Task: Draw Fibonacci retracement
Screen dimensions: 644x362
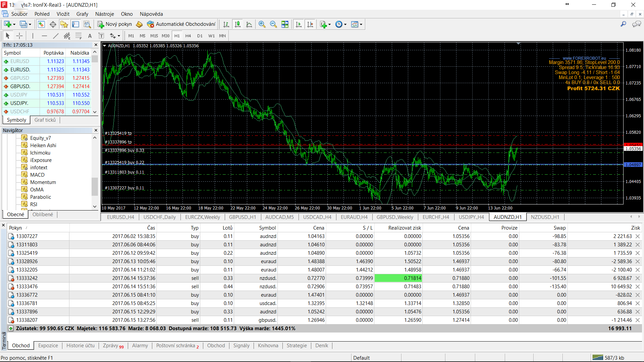Action: pyautogui.click(x=78, y=36)
